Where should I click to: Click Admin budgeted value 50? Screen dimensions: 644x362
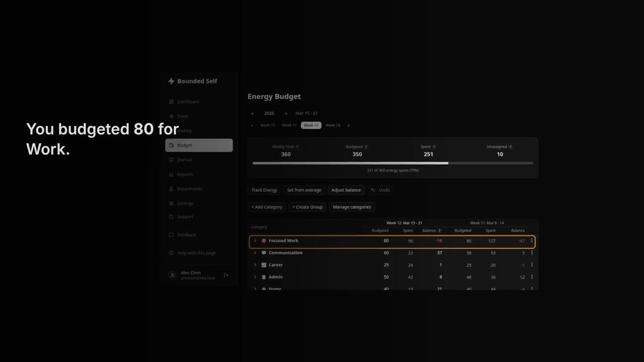386,277
